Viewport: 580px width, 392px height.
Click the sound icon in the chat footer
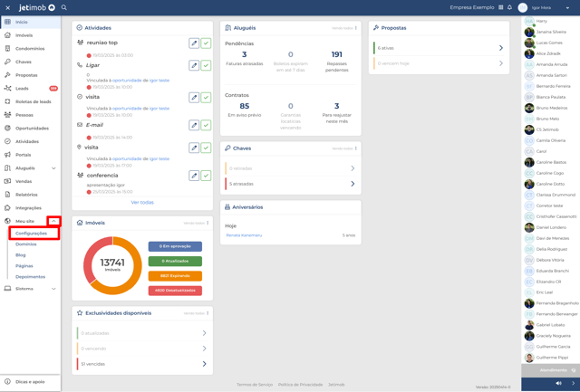(558, 383)
